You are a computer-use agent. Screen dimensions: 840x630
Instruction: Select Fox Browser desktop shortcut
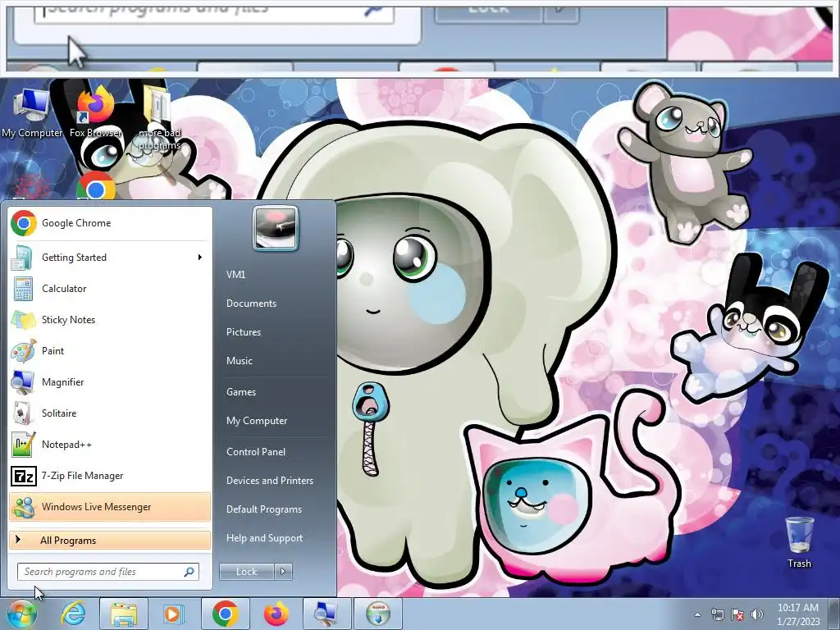coord(95,113)
